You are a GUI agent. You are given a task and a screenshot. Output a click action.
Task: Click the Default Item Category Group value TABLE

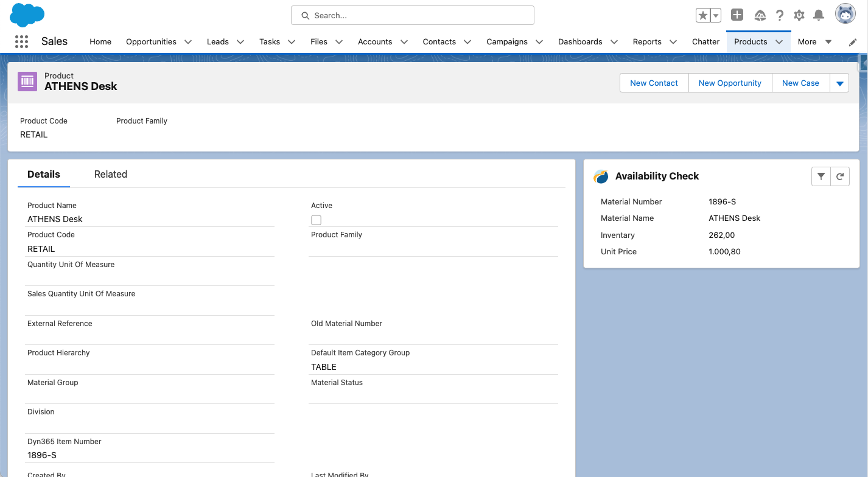click(324, 367)
